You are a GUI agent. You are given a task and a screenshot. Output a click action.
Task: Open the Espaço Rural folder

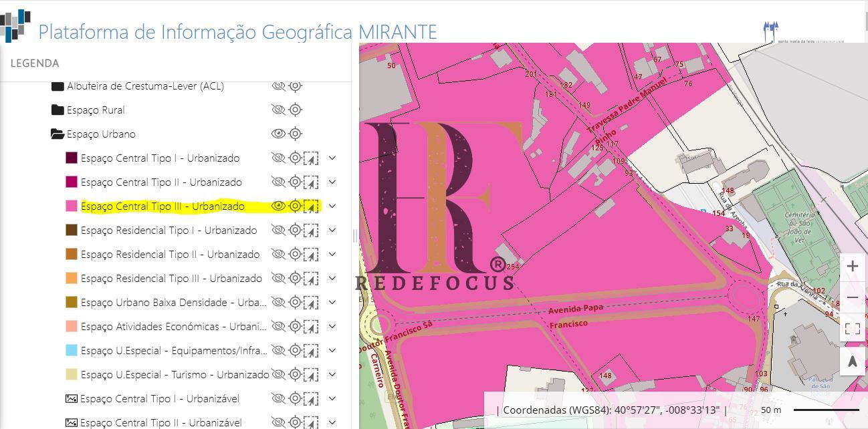(58, 110)
